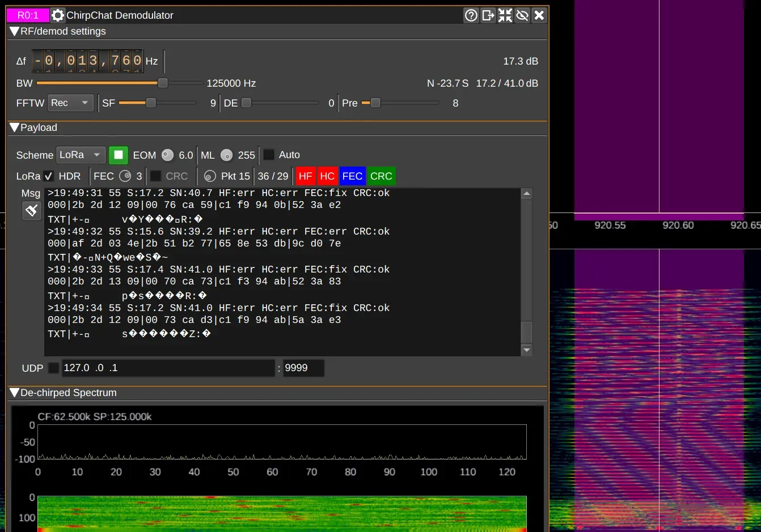This screenshot has height=532, width=761.
Task: Click the de-chirped spectrum plot
Action: pos(282,442)
